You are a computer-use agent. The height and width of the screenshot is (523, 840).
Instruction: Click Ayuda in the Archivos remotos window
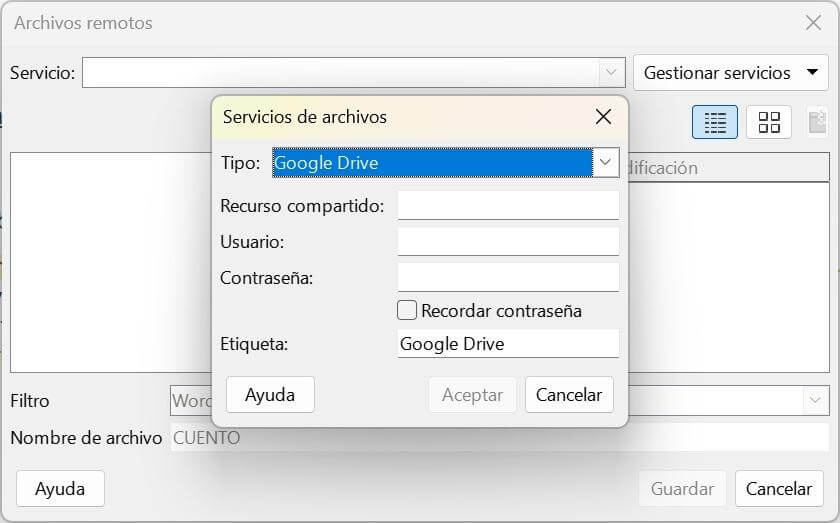pos(60,488)
